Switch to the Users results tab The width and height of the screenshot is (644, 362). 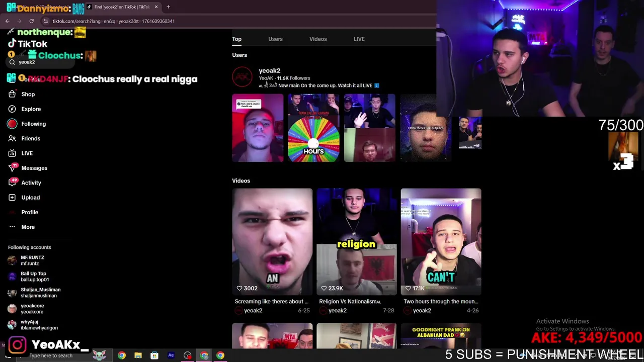click(x=275, y=39)
